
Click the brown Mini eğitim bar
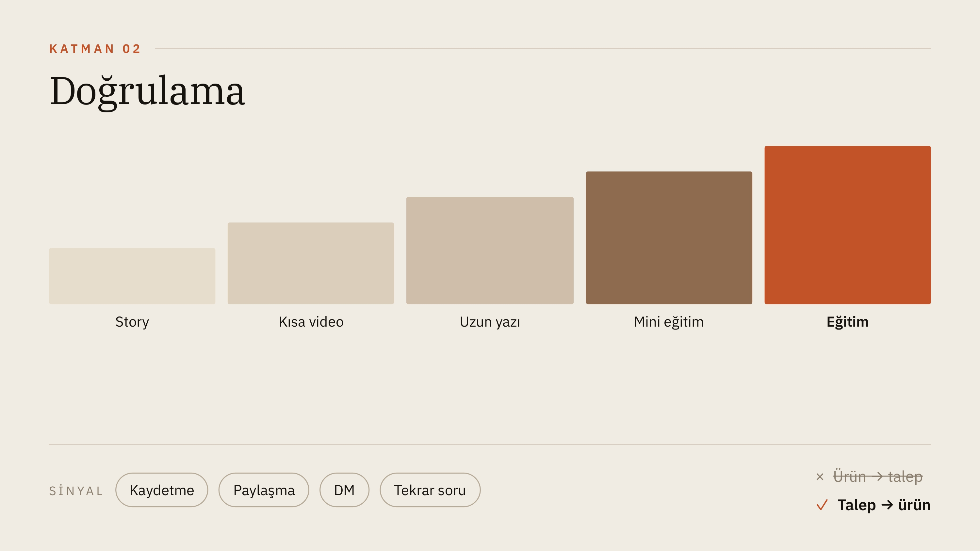pyautogui.click(x=669, y=238)
